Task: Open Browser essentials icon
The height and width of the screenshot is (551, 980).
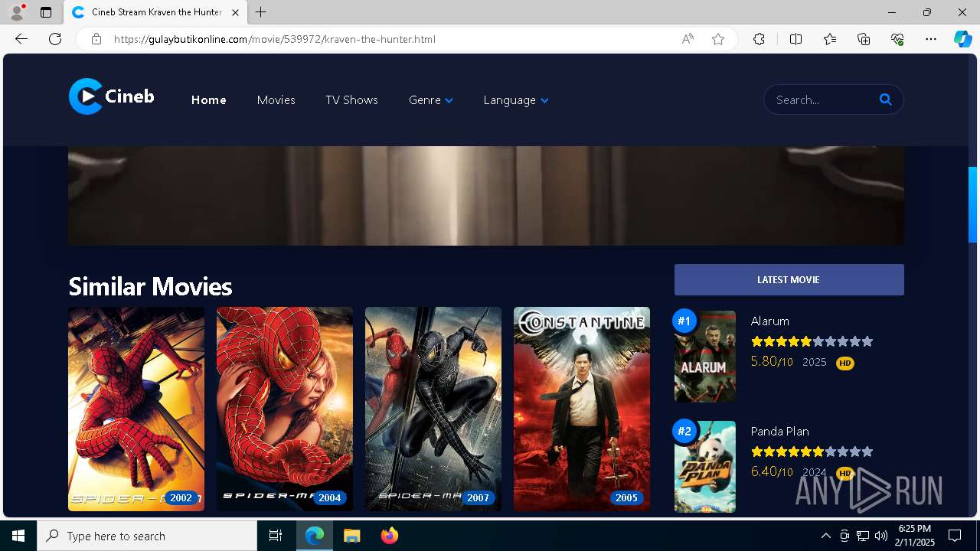Action: (x=897, y=39)
